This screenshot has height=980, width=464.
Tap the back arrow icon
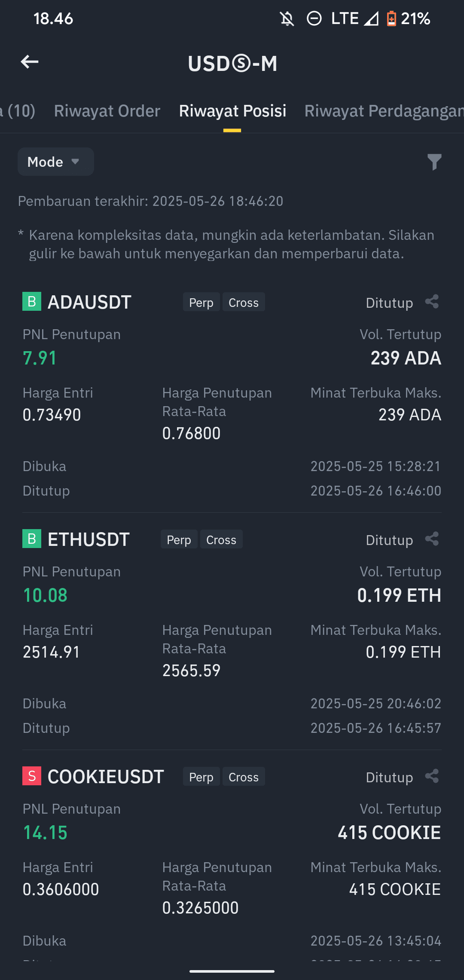coord(30,62)
